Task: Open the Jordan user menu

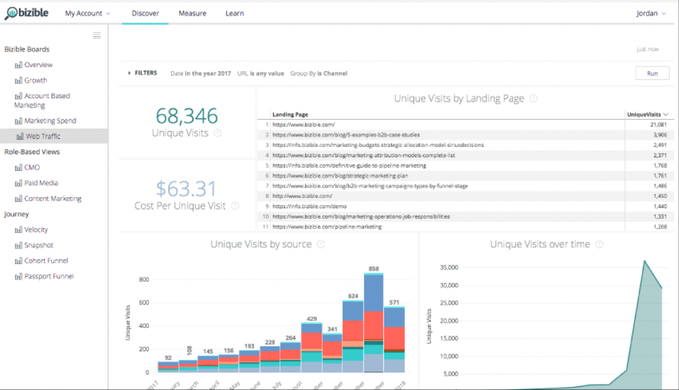Action: click(x=650, y=13)
